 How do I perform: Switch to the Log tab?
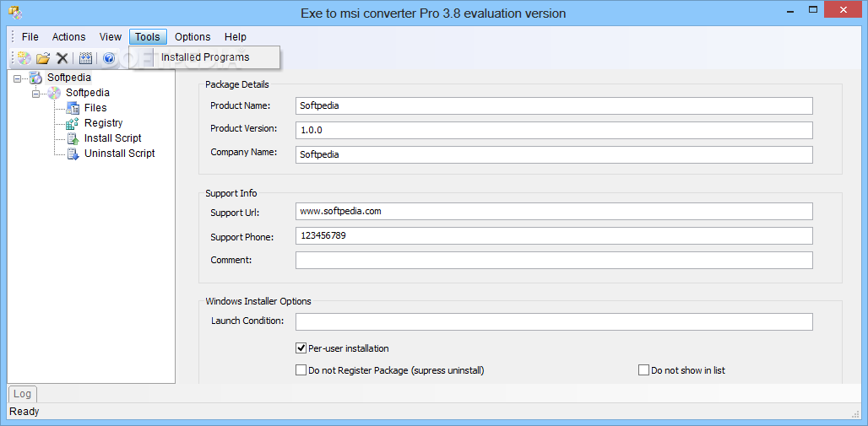point(22,394)
